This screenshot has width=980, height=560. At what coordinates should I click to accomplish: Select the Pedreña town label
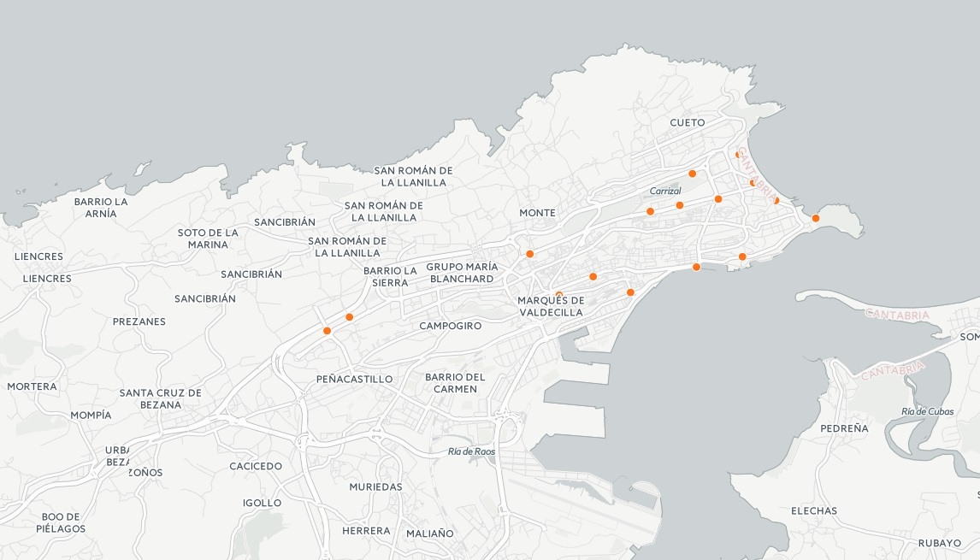click(x=843, y=428)
